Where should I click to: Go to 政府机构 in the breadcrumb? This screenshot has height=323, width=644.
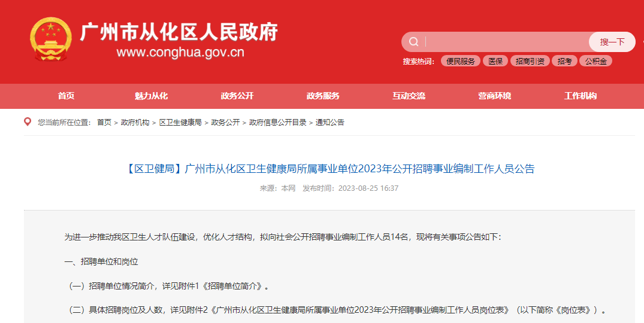tap(135, 122)
